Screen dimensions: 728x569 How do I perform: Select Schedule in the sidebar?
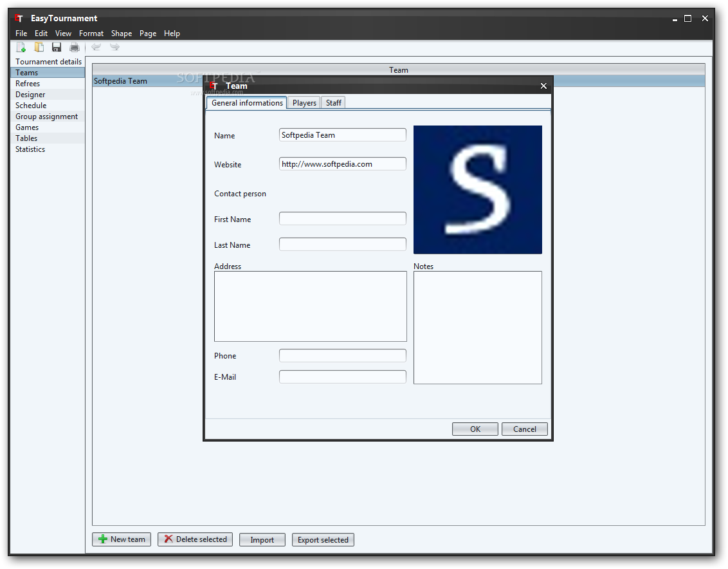48,106
